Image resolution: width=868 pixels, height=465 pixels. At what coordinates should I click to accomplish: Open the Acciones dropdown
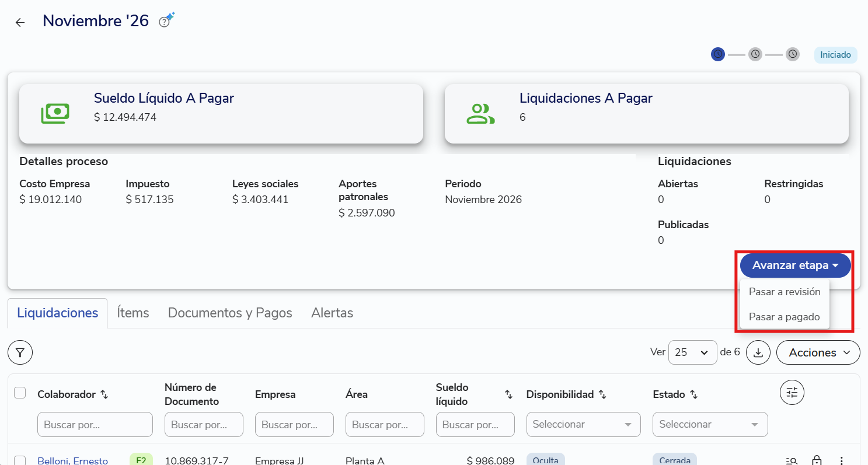(818, 352)
